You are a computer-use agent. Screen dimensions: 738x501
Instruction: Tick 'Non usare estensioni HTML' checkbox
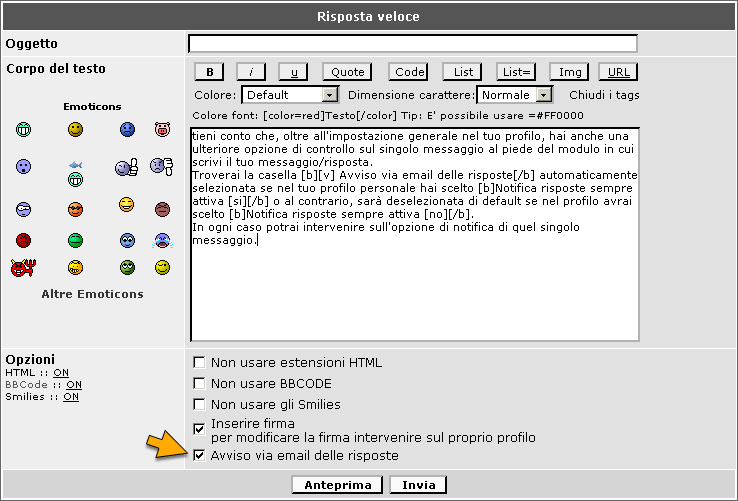pyautogui.click(x=199, y=363)
